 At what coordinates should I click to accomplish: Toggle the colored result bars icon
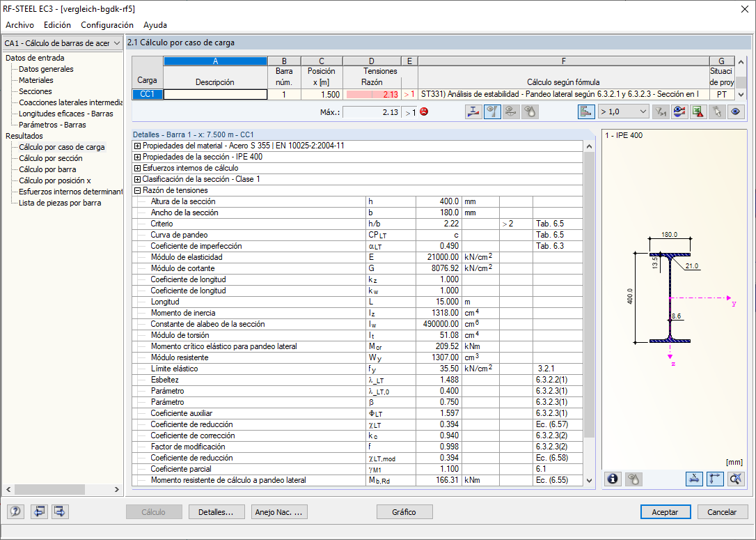click(586, 112)
